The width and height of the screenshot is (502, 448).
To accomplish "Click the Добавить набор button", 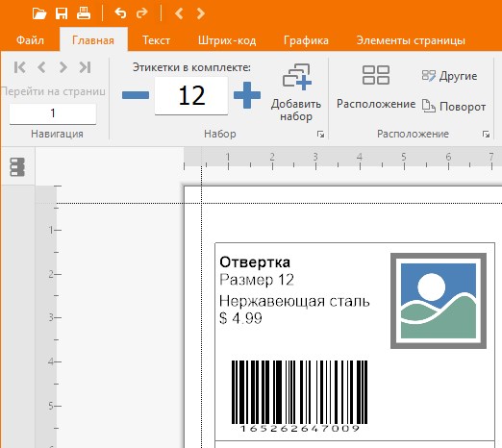I will (296, 92).
